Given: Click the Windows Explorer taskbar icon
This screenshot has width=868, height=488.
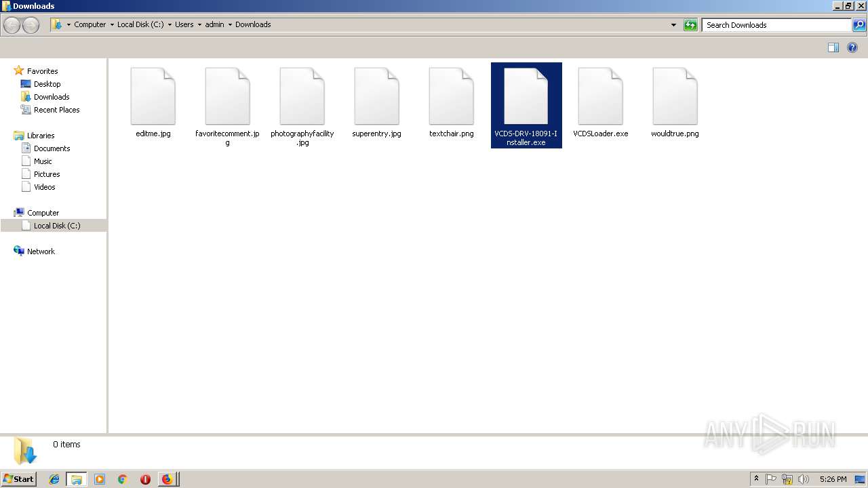Looking at the screenshot, I should [77, 479].
